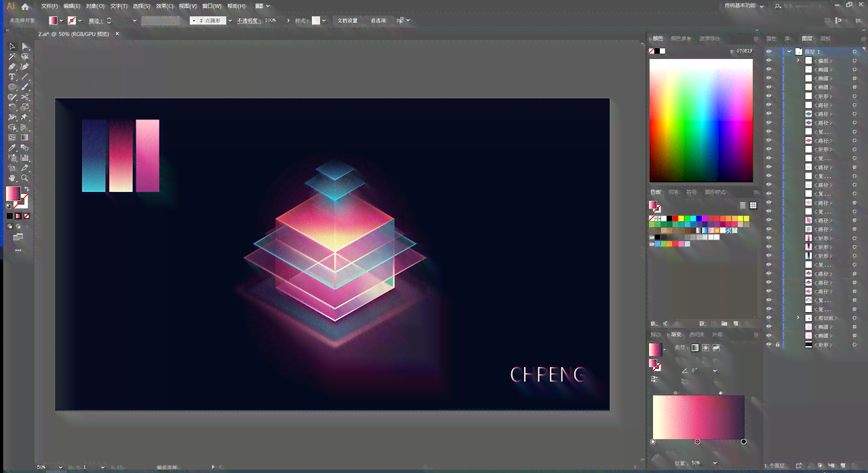Hide 图层 1 using its eye icon

click(769, 52)
